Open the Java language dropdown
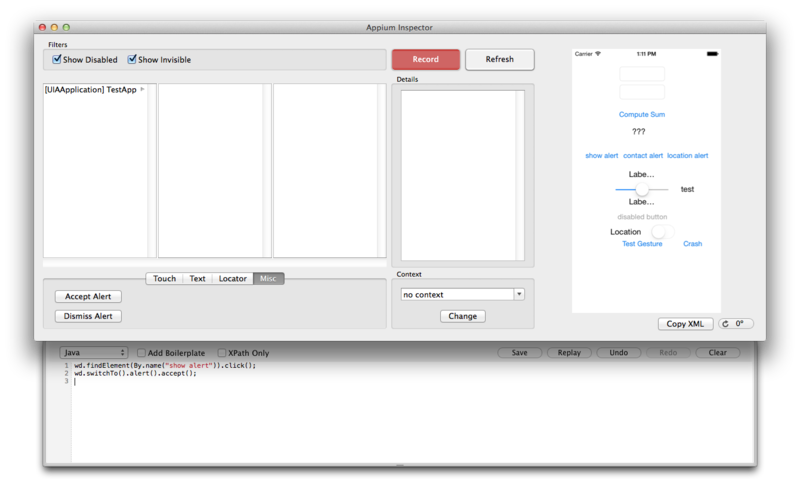The height and width of the screenshot is (481, 800). point(93,352)
